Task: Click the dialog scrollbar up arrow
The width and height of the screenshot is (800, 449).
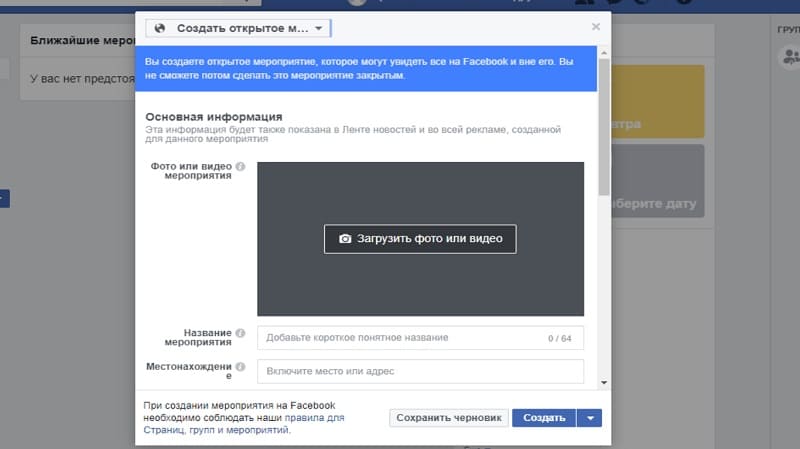Action: [x=604, y=53]
